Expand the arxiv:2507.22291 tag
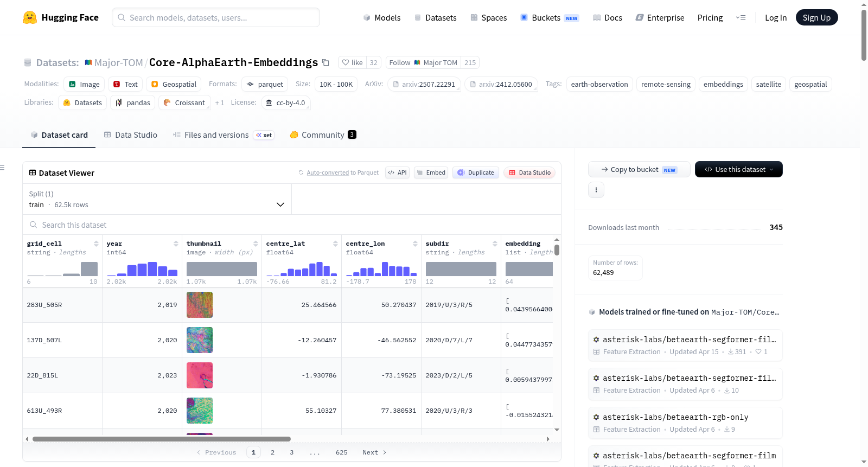 pos(424,84)
